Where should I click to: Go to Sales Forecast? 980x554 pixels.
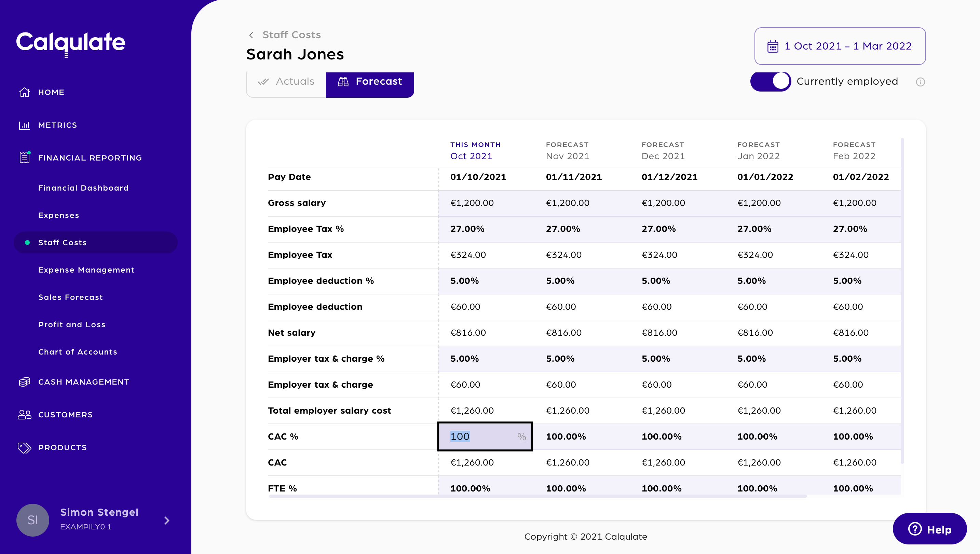click(x=71, y=297)
